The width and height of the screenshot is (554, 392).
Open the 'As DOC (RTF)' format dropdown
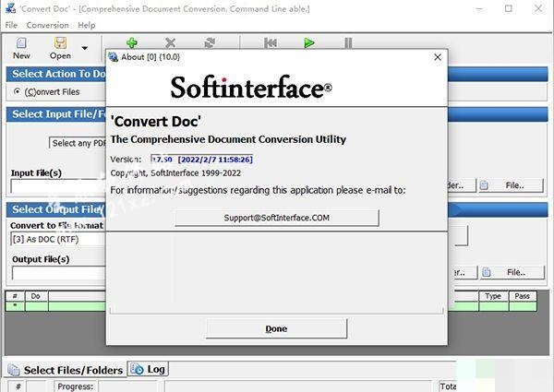(x=58, y=239)
